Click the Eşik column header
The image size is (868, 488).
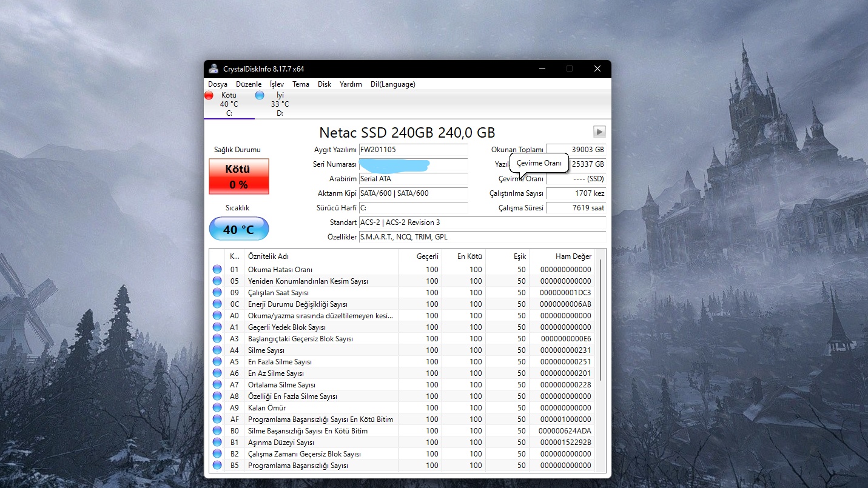pos(507,256)
